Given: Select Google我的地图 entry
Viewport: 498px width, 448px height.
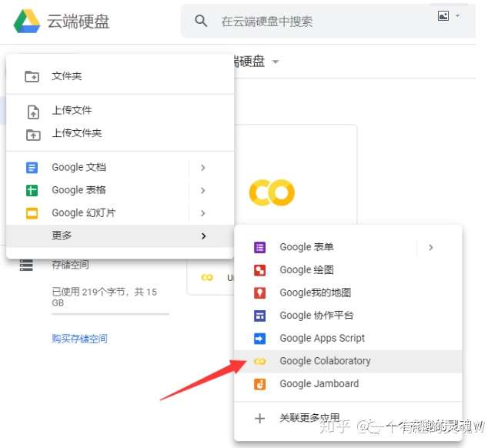Looking at the screenshot, I should (x=348, y=293).
